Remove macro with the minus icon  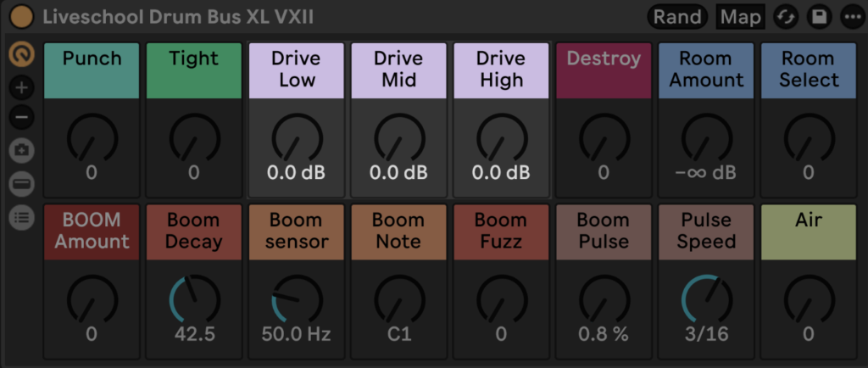tap(22, 117)
